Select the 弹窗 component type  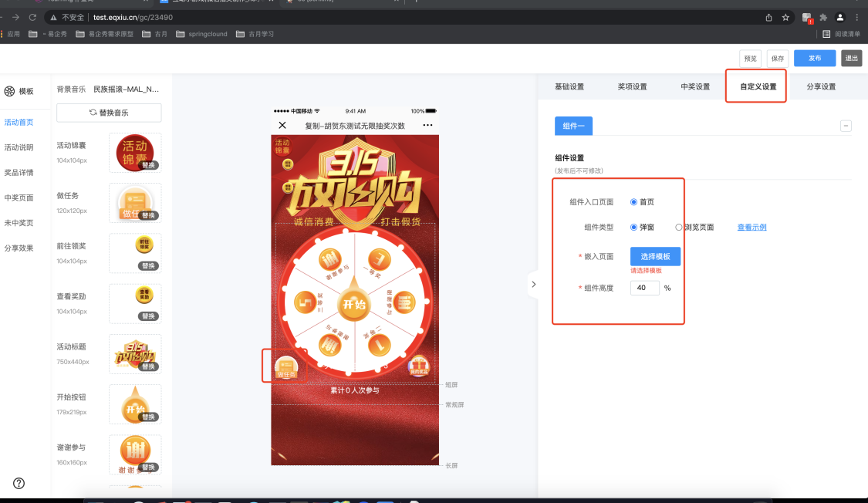[x=633, y=228]
